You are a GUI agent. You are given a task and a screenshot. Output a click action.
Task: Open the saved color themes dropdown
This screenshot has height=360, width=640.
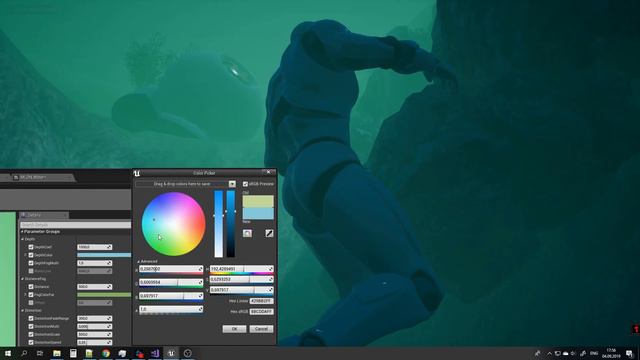coord(232,184)
